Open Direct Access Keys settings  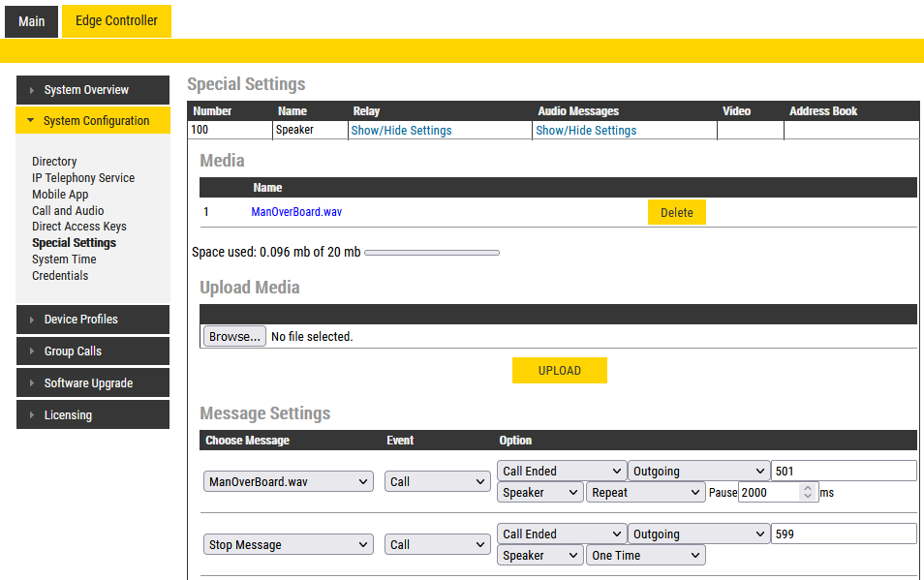tap(79, 227)
